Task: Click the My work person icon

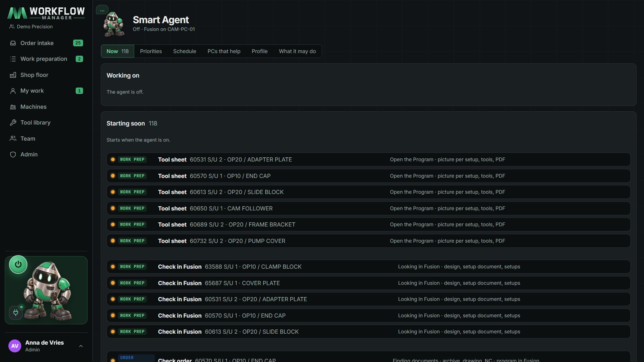Action: click(13, 91)
